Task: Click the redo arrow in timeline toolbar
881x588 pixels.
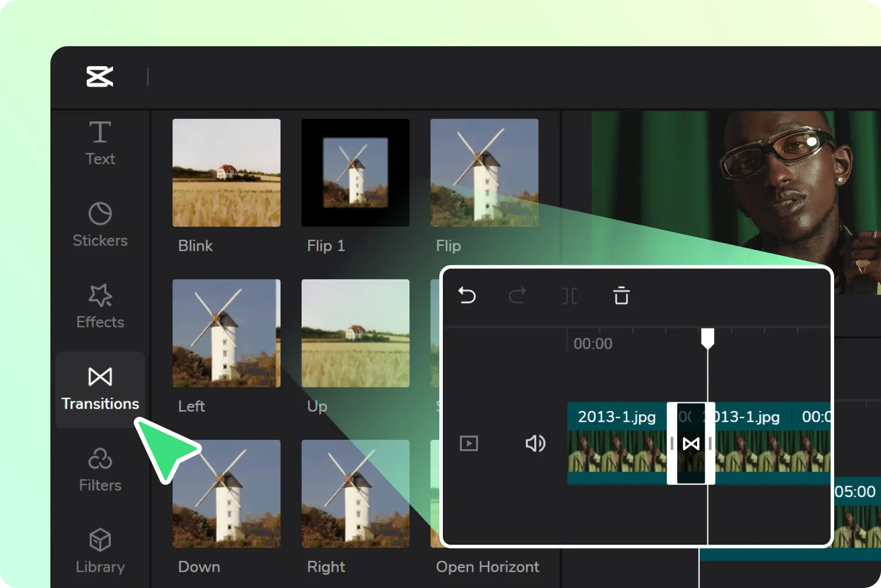Action: [517, 296]
